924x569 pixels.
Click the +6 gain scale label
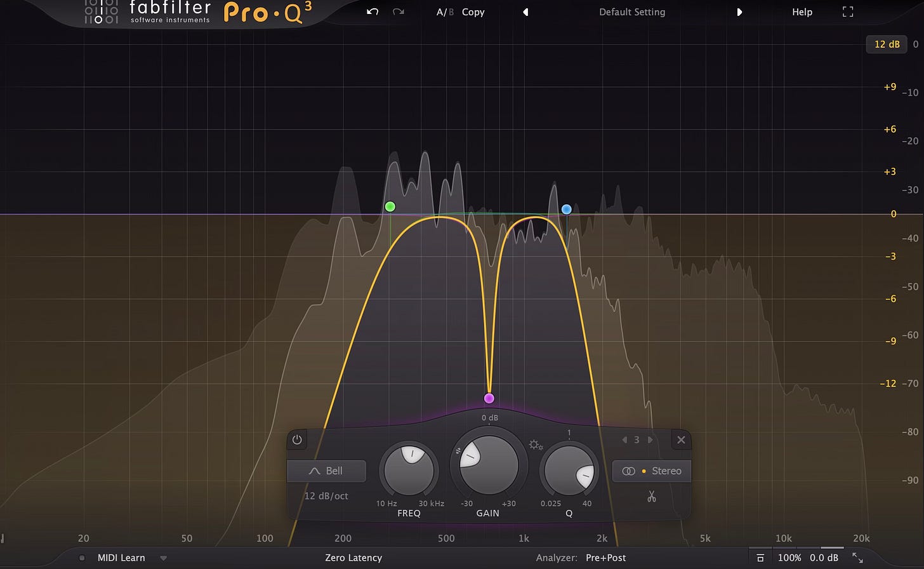tap(890, 129)
